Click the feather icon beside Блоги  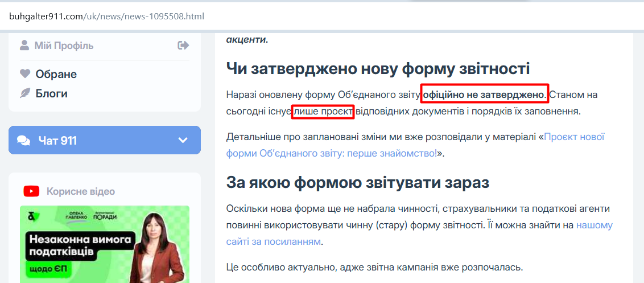[x=25, y=93]
